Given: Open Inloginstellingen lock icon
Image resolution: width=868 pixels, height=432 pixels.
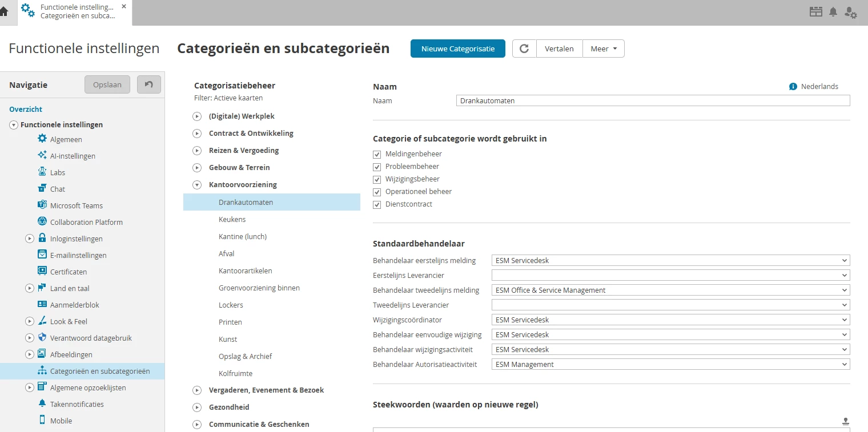Looking at the screenshot, I should click(x=42, y=238).
